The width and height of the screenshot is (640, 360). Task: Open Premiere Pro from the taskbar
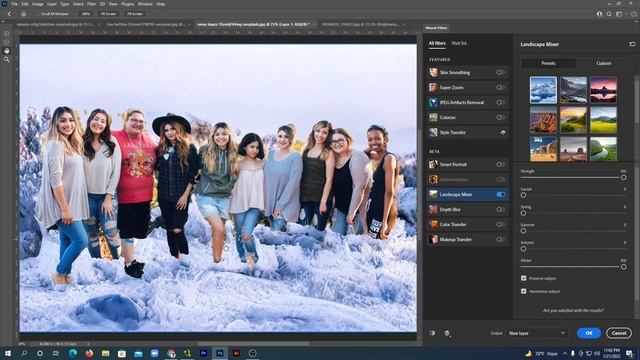coord(204,353)
